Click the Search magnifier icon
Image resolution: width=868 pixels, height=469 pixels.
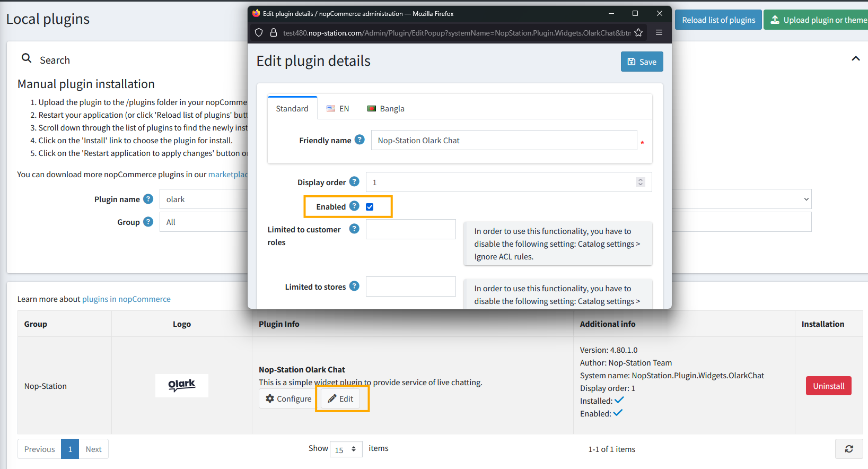(x=27, y=58)
